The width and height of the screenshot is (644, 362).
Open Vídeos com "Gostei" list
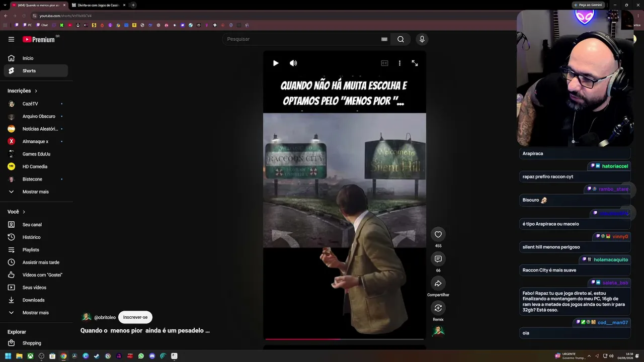(36, 275)
